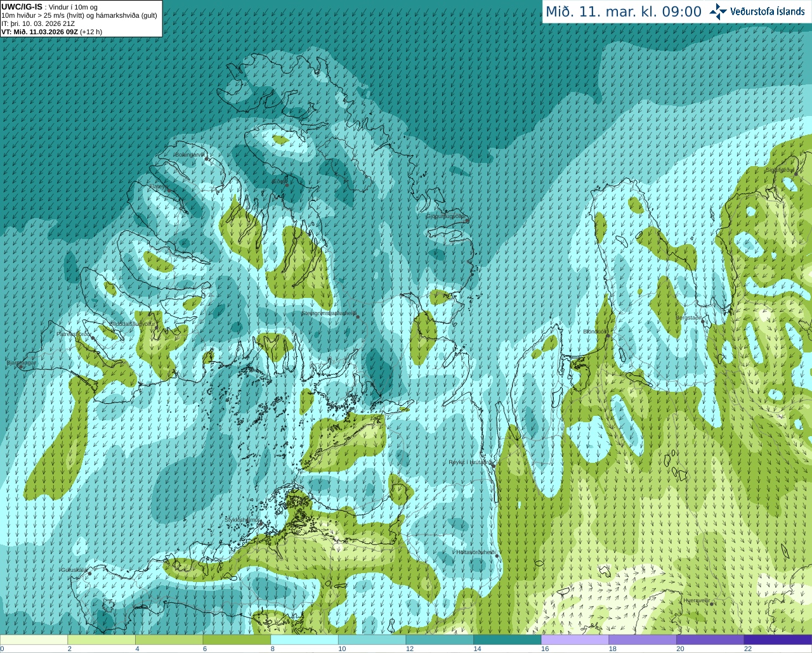Viewport: 812px width, 653px height.
Task: Click the Bolungarvík station label
Action: pos(190,155)
